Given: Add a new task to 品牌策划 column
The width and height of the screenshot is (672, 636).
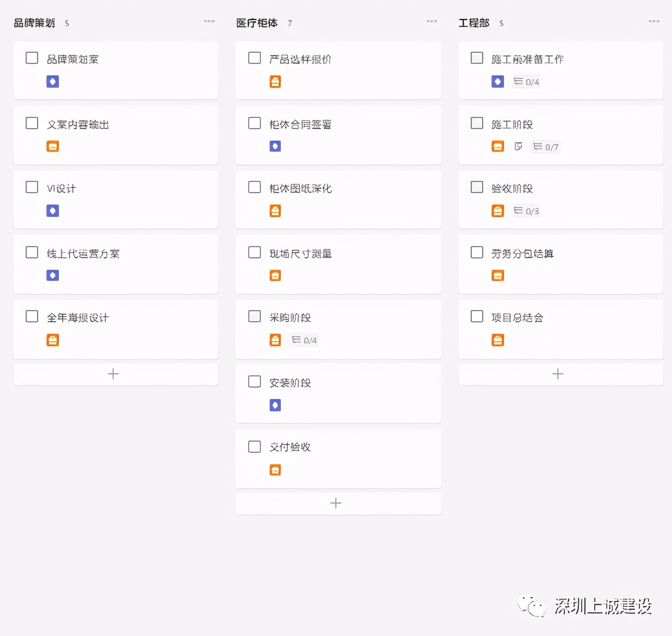Looking at the screenshot, I should point(113,374).
